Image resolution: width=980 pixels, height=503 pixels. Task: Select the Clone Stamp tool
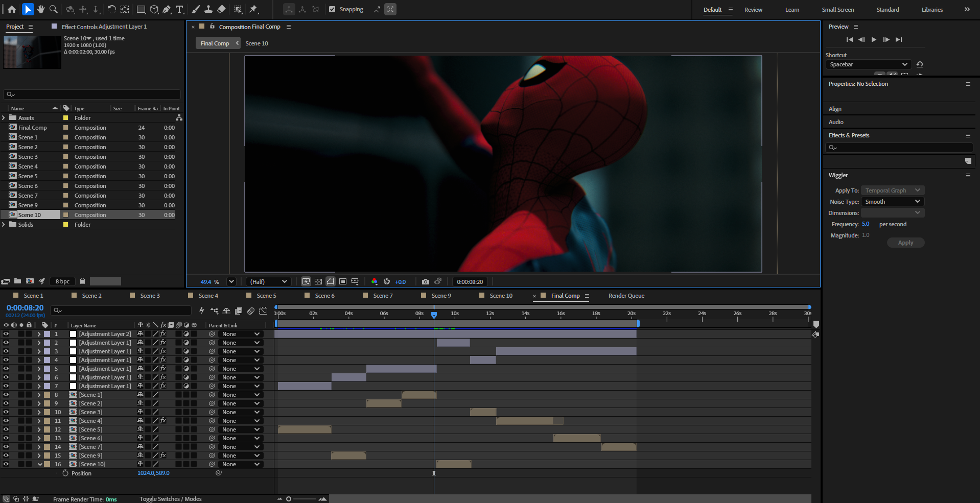pos(208,9)
